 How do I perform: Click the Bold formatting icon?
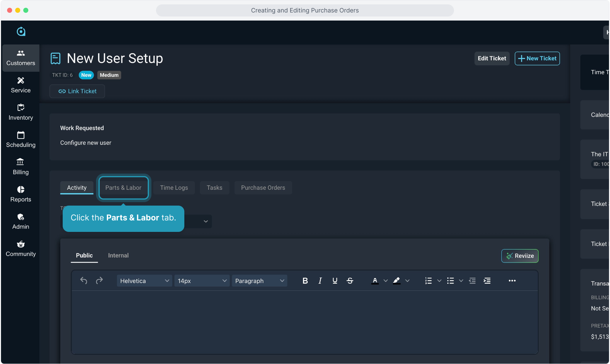click(x=305, y=281)
